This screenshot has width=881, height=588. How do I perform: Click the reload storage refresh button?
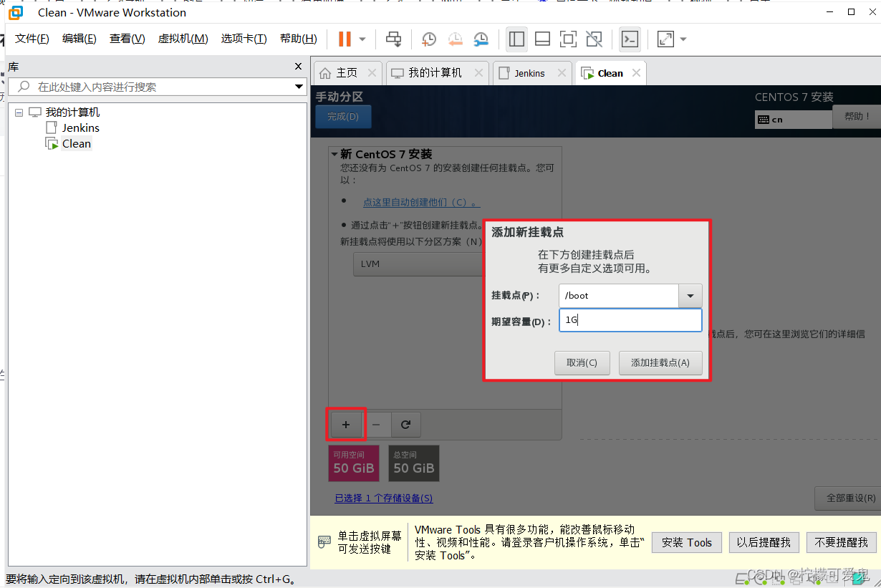(x=405, y=425)
